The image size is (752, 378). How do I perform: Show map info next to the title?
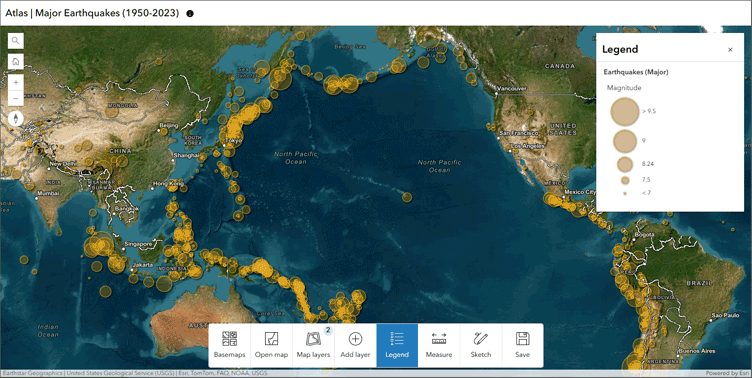pos(190,13)
